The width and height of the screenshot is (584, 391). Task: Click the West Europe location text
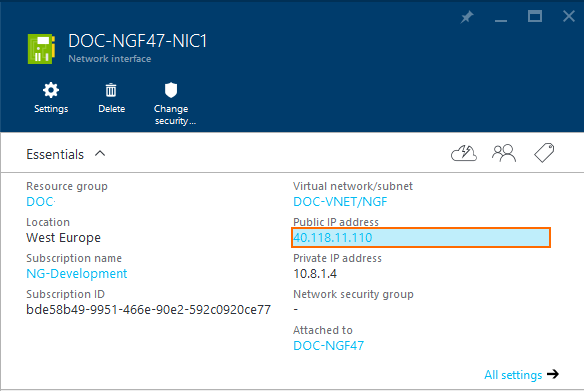tap(63, 238)
